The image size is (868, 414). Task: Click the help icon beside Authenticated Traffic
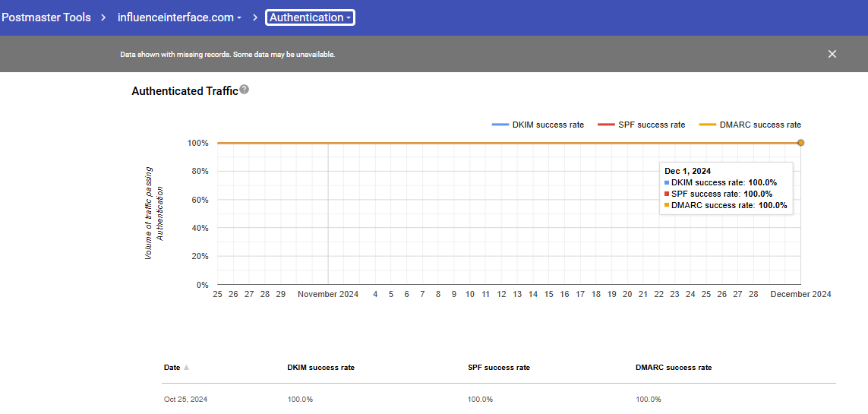(x=244, y=90)
